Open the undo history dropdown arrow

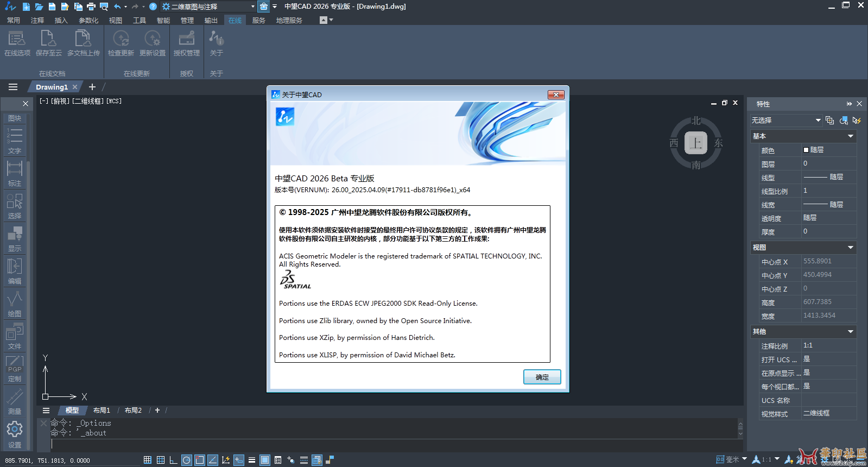[126, 7]
